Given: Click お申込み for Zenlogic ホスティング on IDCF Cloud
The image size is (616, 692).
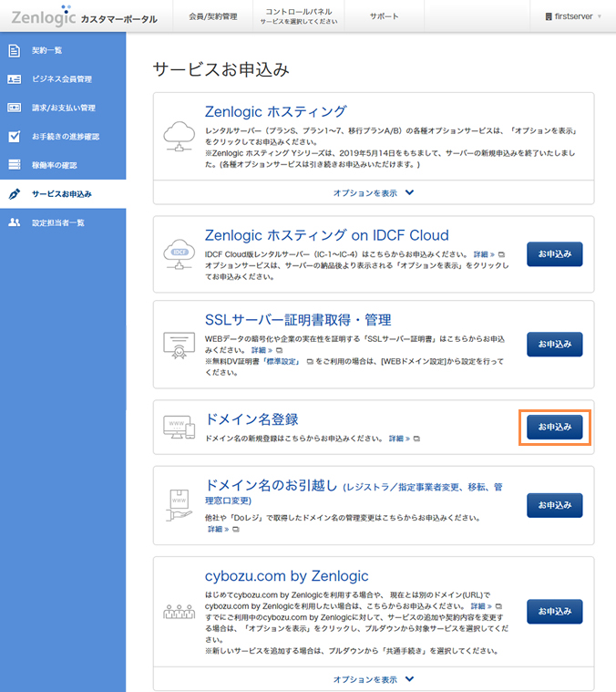Looking at the screenshot, I should [554, 254].
